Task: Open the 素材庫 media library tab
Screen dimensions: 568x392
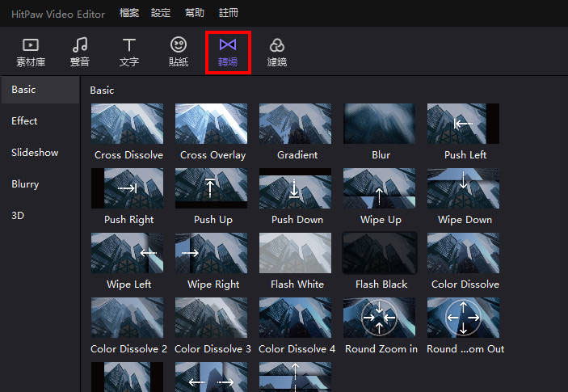Action: click(x=31, y=53)
